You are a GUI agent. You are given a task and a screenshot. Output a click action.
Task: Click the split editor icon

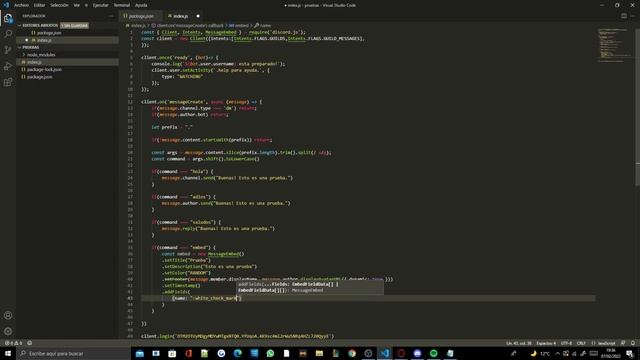pos(624,16)
